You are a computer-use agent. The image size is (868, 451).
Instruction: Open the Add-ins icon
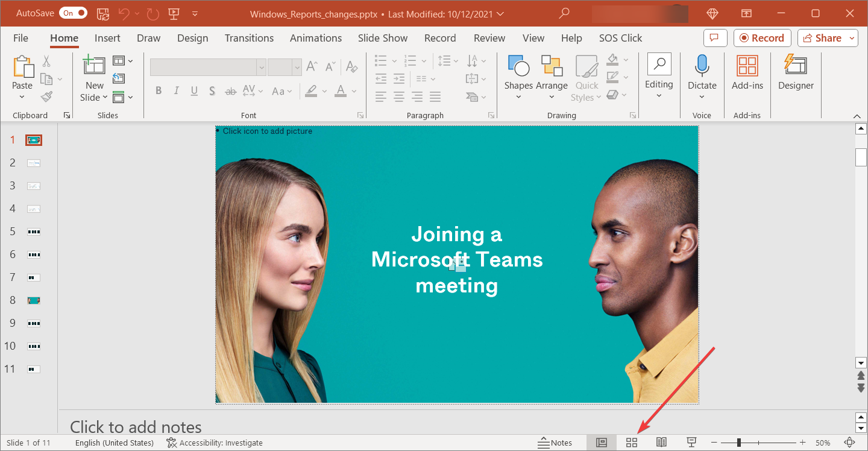(747, 65)
